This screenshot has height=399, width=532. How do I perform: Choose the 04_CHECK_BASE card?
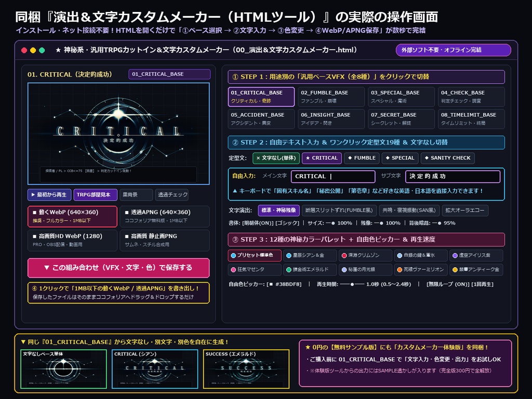(x=472, y=96)
